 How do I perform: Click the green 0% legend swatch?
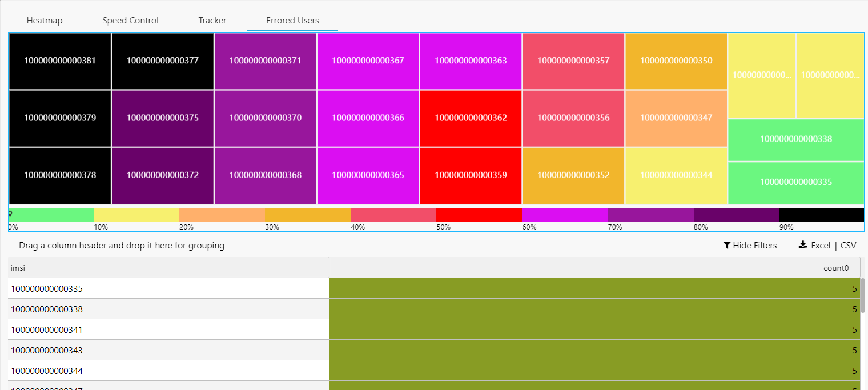[51, 215]
